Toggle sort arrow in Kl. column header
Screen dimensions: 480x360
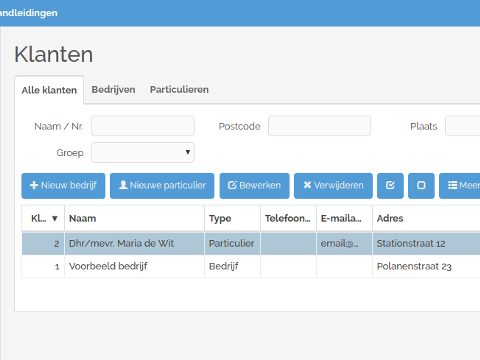(55, 219)
